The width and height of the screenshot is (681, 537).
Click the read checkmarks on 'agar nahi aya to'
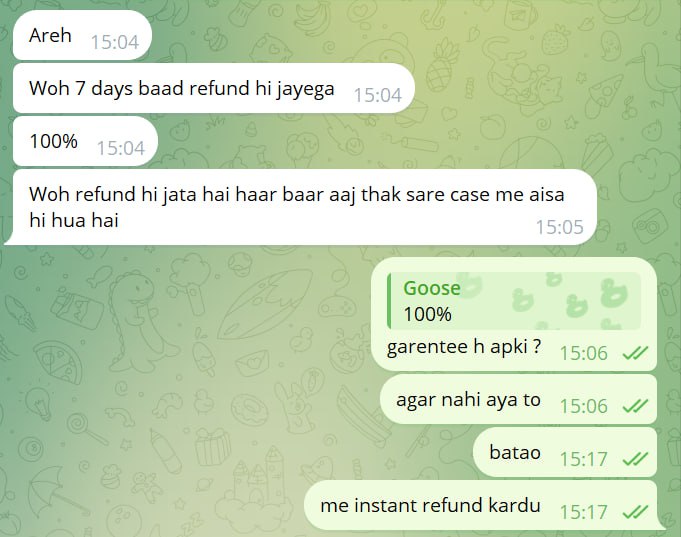635,406
